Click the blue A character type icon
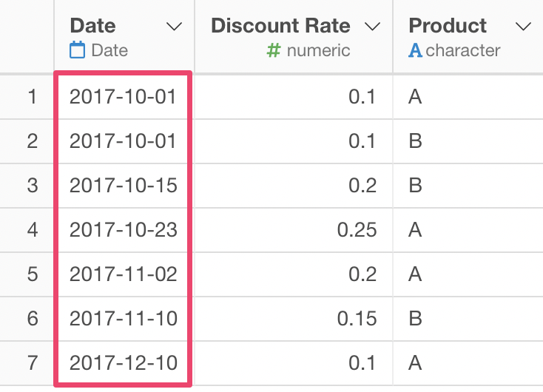Screen dimensions: 543x392 415,50
